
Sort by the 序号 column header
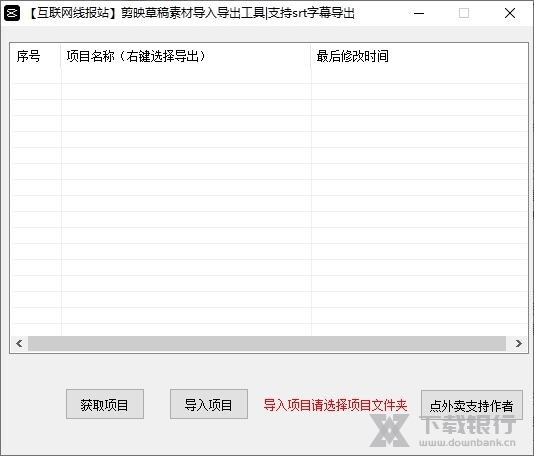click(x=35, y=56)
